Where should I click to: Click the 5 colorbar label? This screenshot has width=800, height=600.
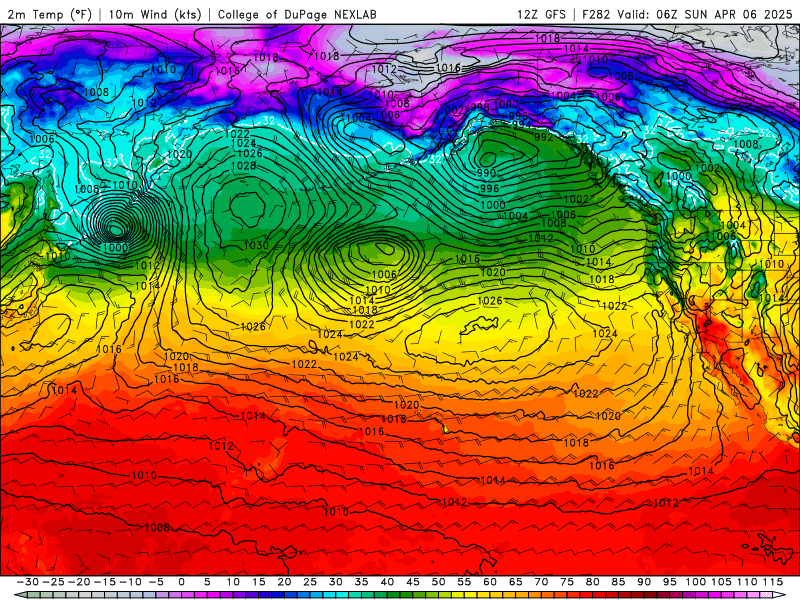tap(207, 582)
